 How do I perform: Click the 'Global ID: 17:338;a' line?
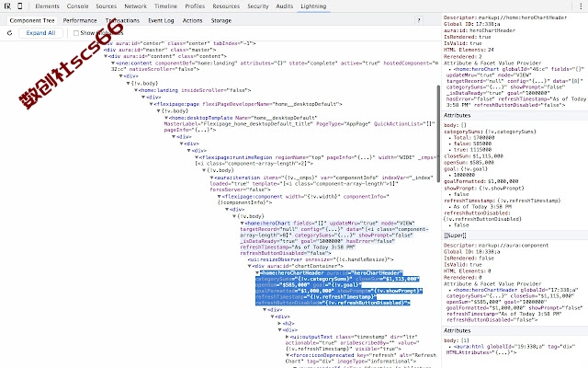(x=471, y=24)
